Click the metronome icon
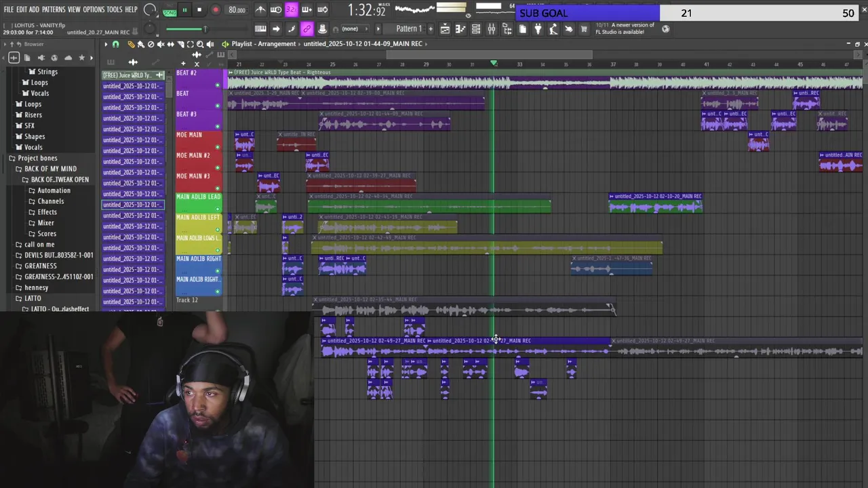The width and height of the screenshot is (868, 488). pyautogui.click(x=260, y=9)
